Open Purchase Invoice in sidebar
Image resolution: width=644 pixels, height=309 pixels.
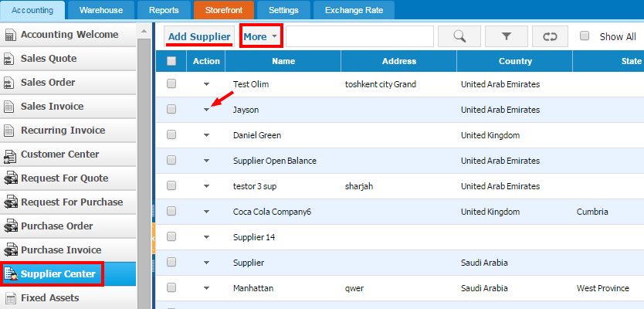(68, 250)
